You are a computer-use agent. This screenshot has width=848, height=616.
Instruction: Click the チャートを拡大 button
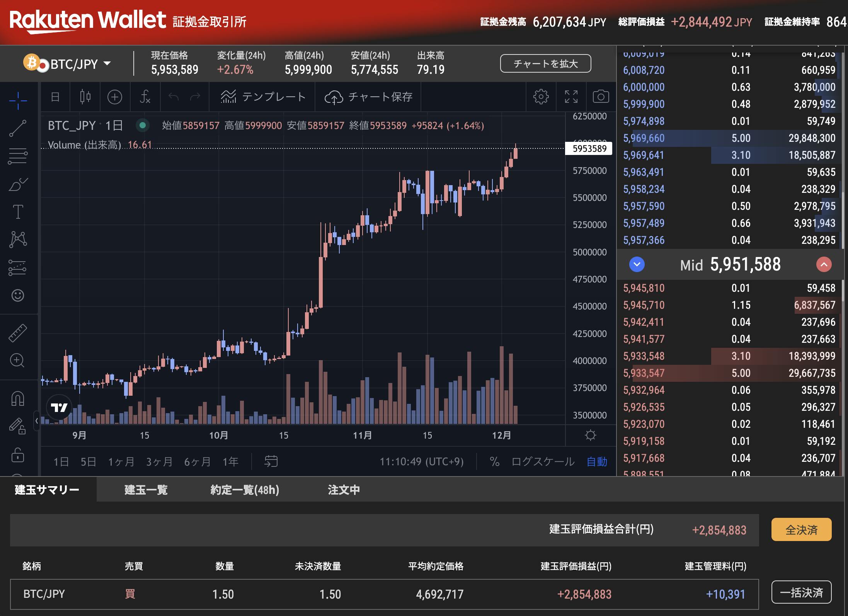click(545, 63)
